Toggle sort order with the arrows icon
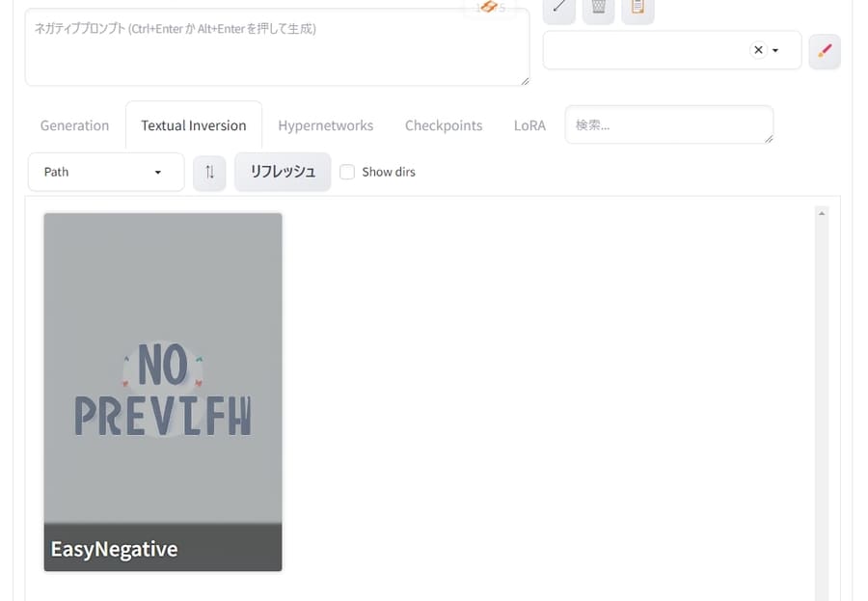Viewport: 868px width, 601px height. point(209,173)
